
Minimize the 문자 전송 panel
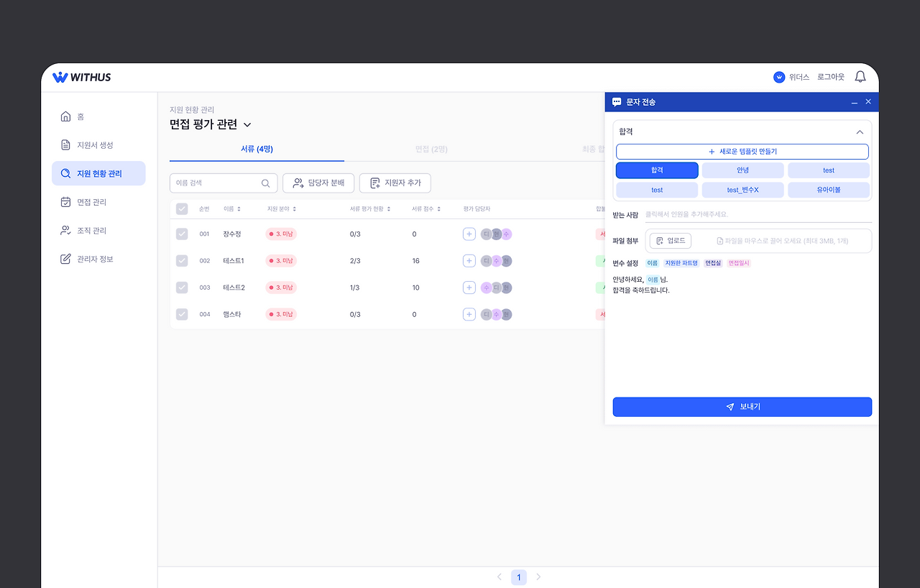point(855,103)
